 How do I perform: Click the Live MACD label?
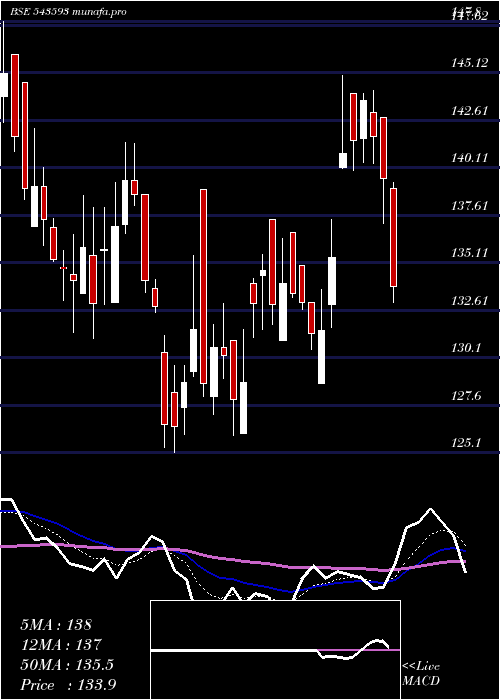pos(421,674)
